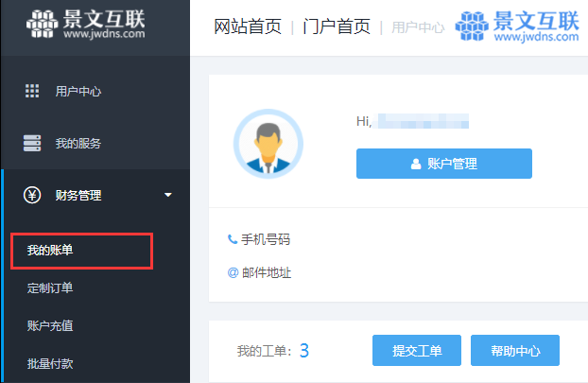Click the yen currency icon beside 财务管理
The image size is (588, 383).
pyautogui.click(x=32, y=195)
